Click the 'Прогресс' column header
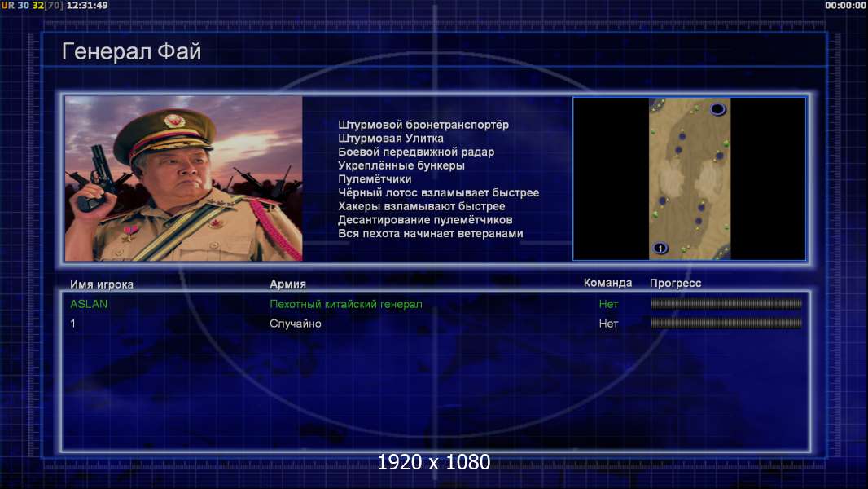 [x=675, y=283]
